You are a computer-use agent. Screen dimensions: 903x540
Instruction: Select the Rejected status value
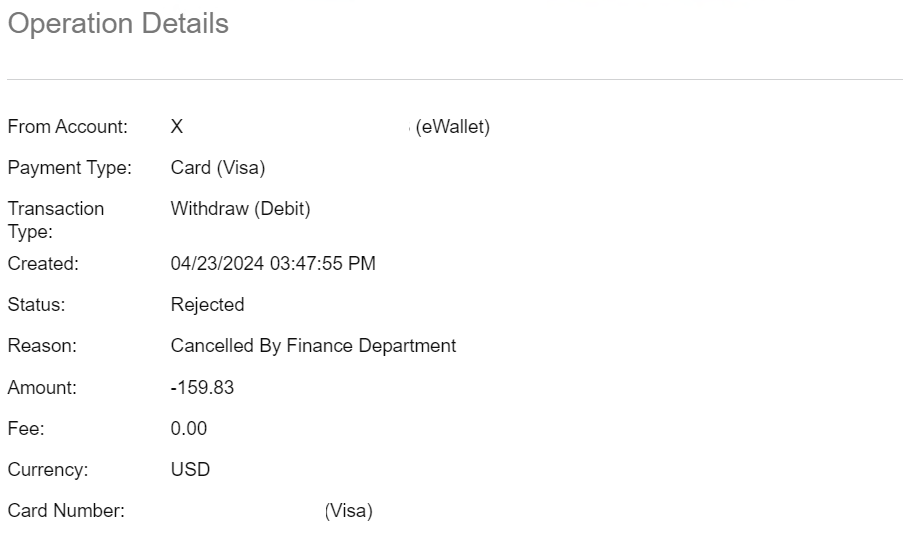[207, 305]
